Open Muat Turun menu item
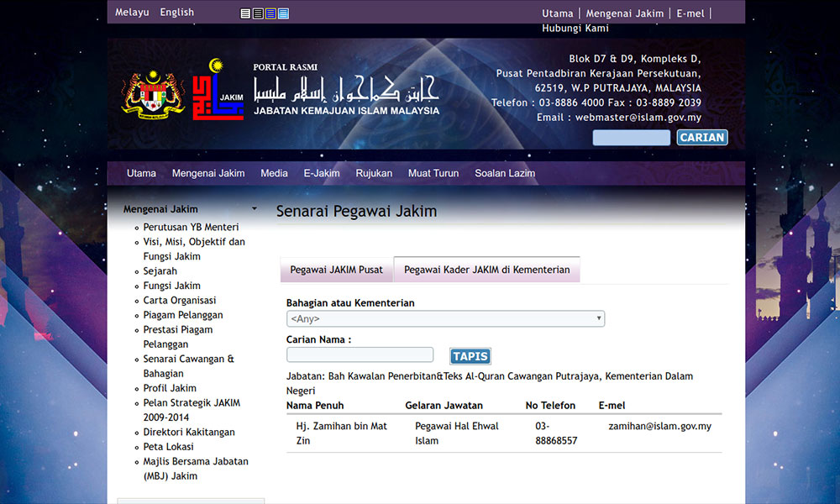This screenshot has width=840, height=504. coord(433,174)
